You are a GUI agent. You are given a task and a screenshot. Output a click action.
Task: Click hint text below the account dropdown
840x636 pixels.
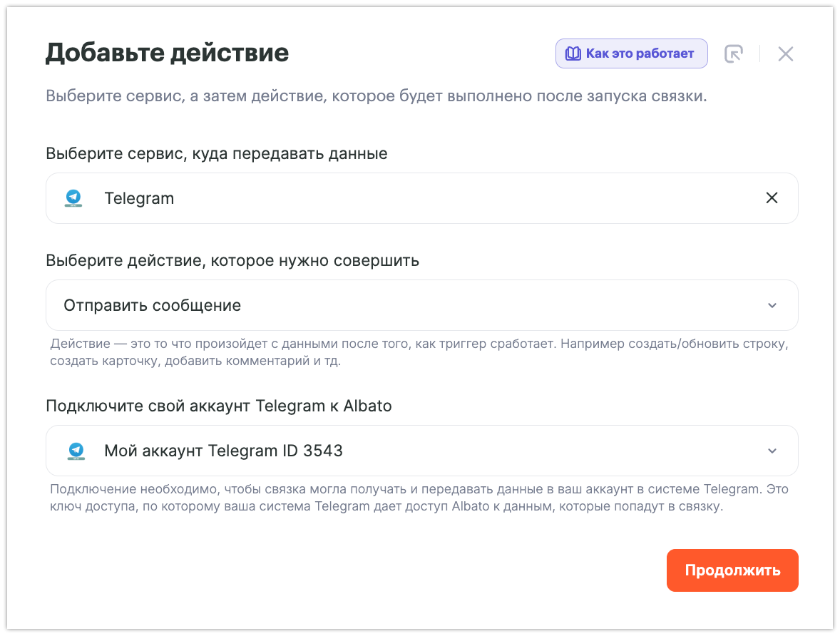click(x=418, y=498)
